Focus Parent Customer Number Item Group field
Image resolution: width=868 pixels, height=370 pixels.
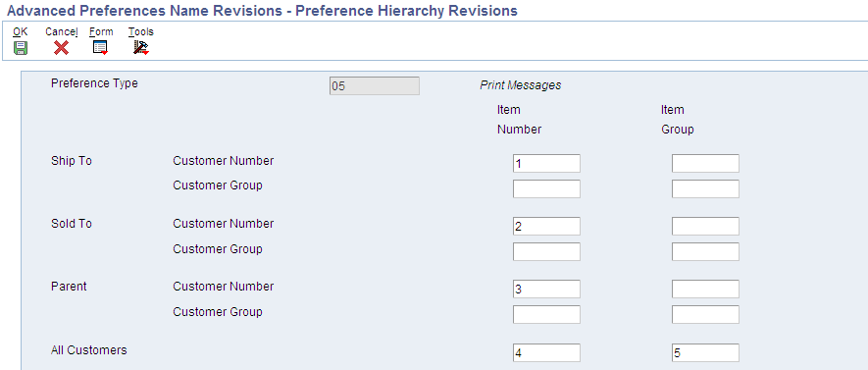706,290
